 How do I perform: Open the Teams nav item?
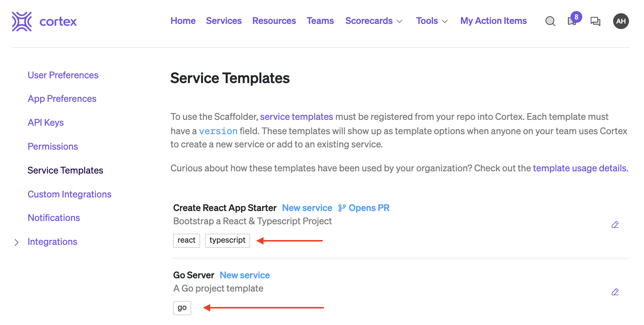pos(320,21)
